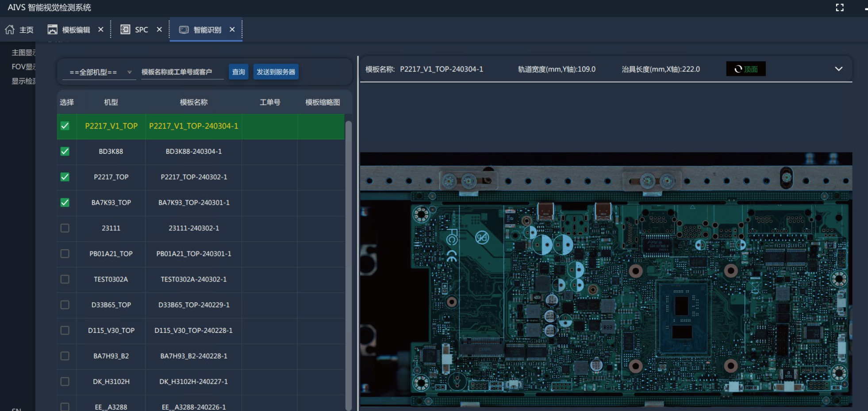This screenshot has width=868, height=411.
Task: Open the 全部机型 model dropdown
Action: point(101,72)
